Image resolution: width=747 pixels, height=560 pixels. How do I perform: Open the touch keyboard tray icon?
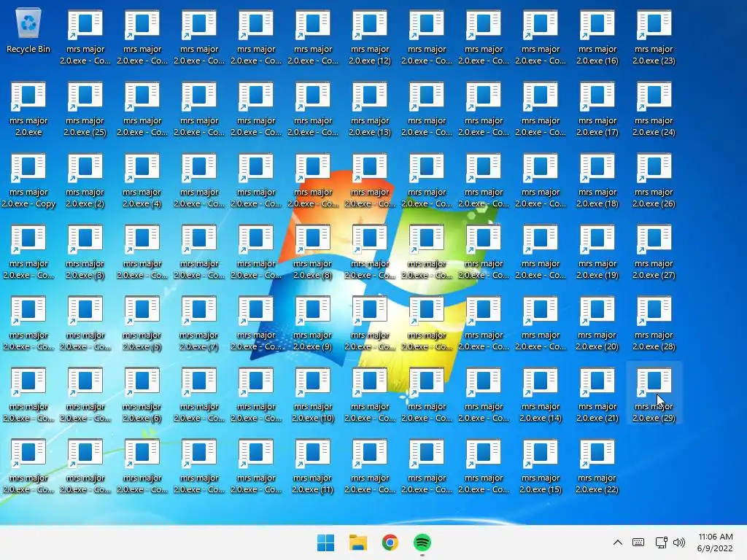click(638, 542)
